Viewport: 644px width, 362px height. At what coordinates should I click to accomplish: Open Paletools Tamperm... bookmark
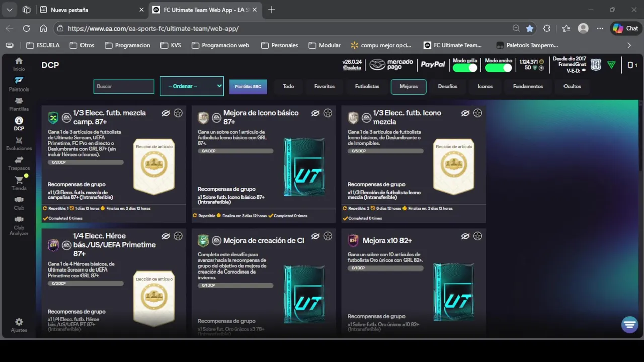(x=527, y=45)
